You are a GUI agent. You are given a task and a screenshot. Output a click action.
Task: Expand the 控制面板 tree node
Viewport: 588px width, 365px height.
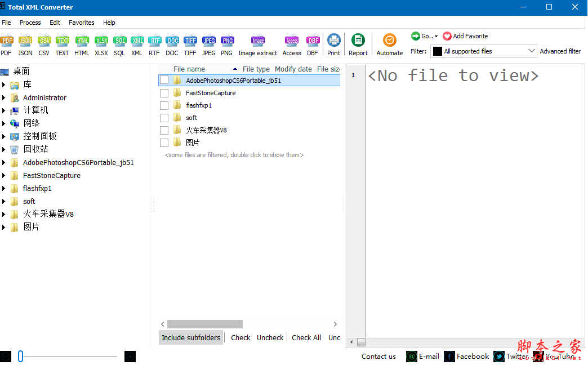coord(4,136)
